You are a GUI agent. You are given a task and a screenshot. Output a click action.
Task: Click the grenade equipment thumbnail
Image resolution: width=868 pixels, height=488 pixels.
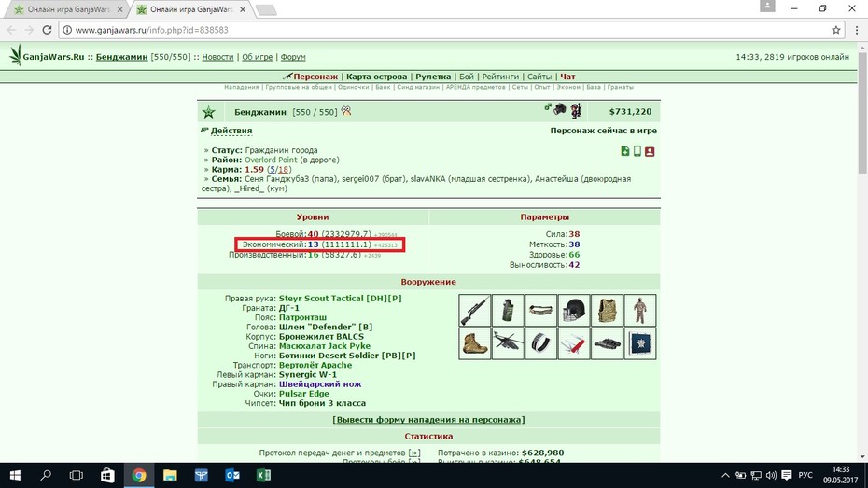(x=508, y=311)
